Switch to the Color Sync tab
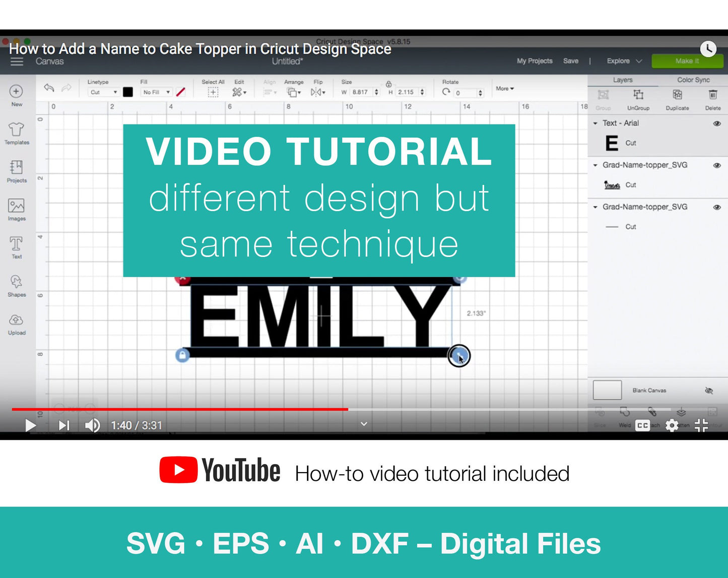Screen dimensions: 728x578 693,80
